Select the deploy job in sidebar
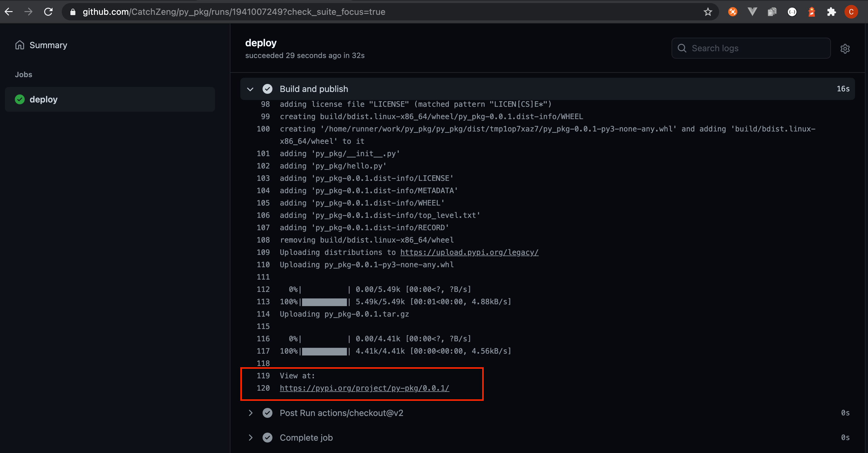Screen dimensions: 868x453 coord(110,99)
